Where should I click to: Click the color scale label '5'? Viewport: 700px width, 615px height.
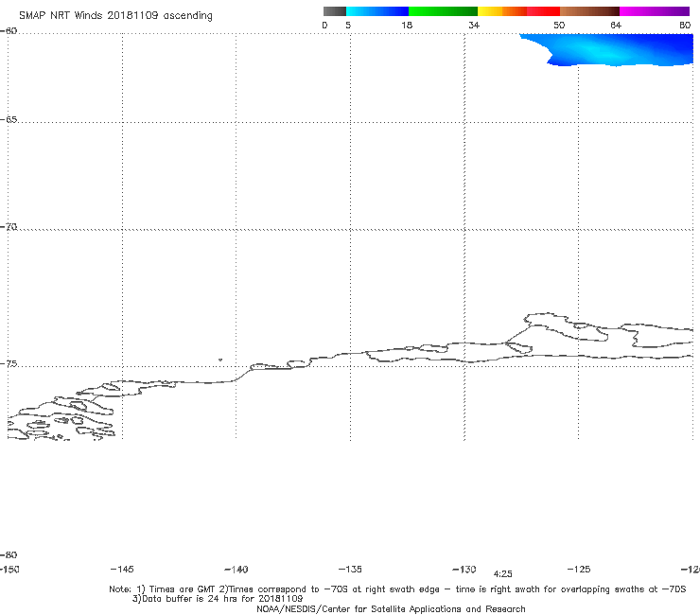(x=348, y=26)
